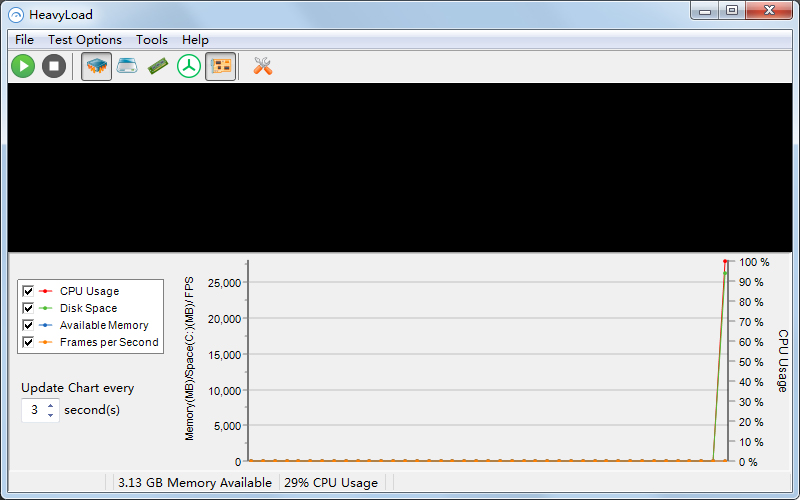This screenshot has height=500, width=800.
Task: Open the Test Options menu
Action: 85,40
